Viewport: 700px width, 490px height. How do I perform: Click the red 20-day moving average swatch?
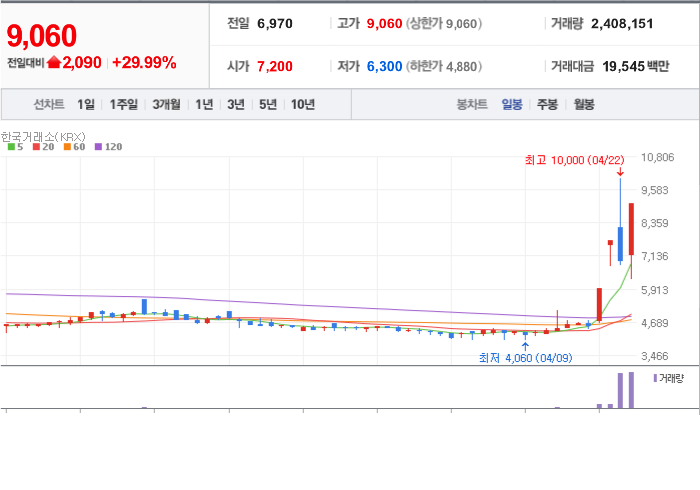[x=37, y=147]
